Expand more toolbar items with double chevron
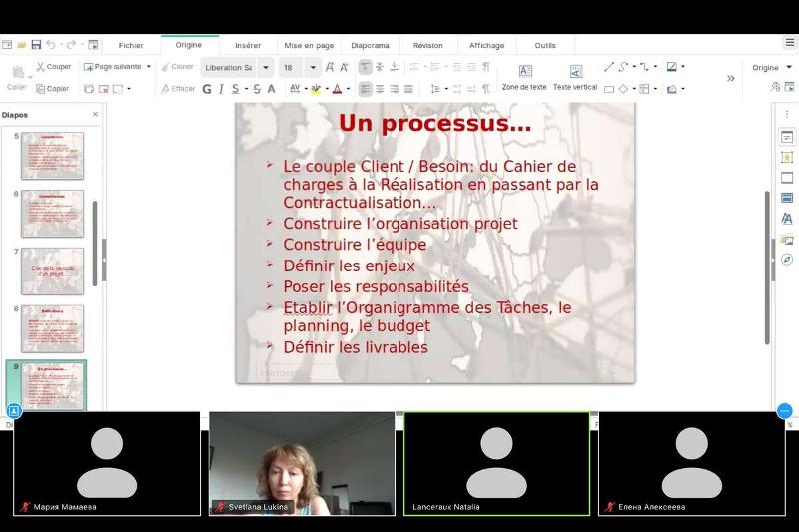Image resolution: width=799 pixels, height=532 pixels. click(730, 78)
